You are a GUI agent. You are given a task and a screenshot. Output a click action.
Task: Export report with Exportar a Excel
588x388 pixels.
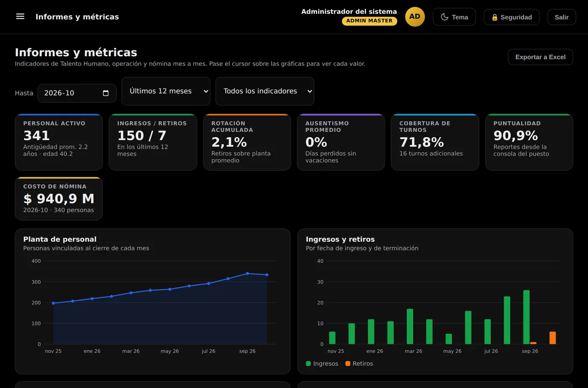(x=541, y=57)
